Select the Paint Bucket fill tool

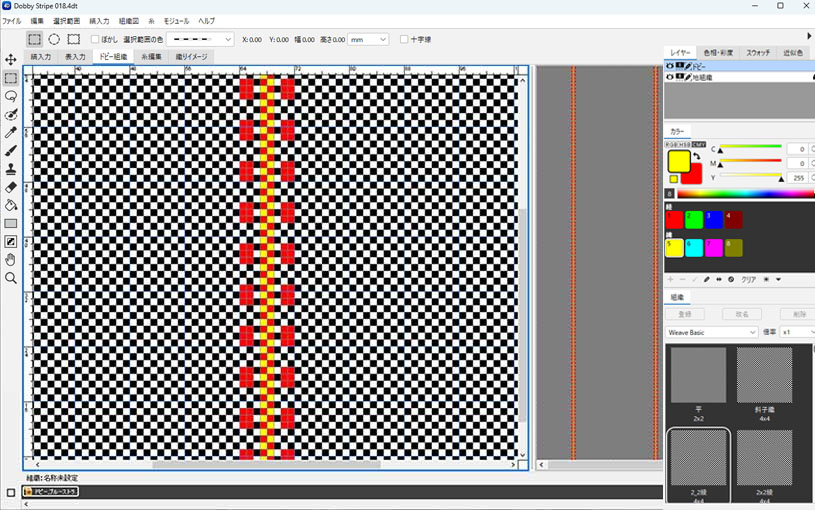(x=10, y=205)
